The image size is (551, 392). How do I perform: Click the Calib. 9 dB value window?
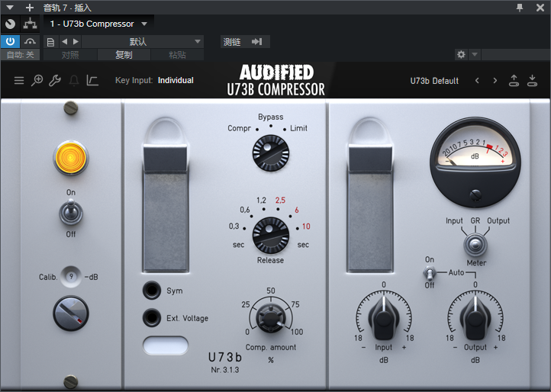(x=71, y=277)
